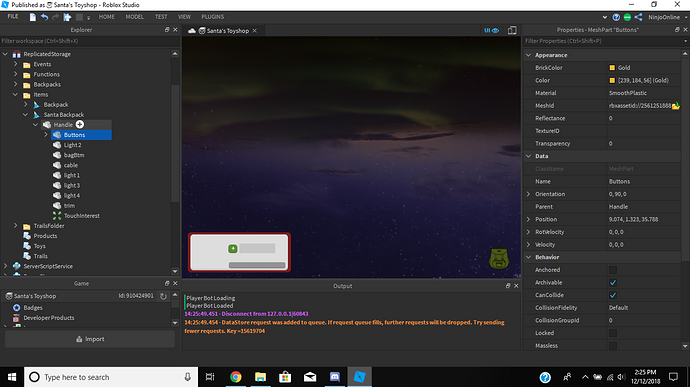
Task: Toggle the Anchored checkbox
Action: click(x=613, y=270)
